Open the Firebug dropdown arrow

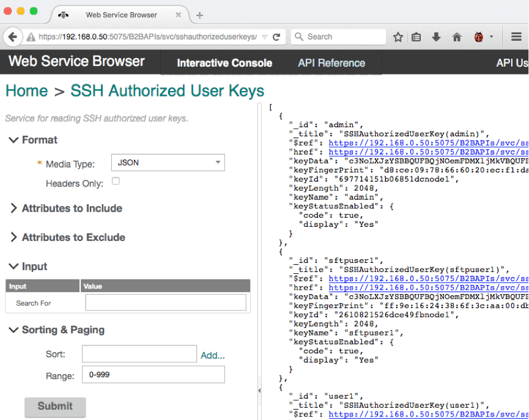click(x=491, y=37)
